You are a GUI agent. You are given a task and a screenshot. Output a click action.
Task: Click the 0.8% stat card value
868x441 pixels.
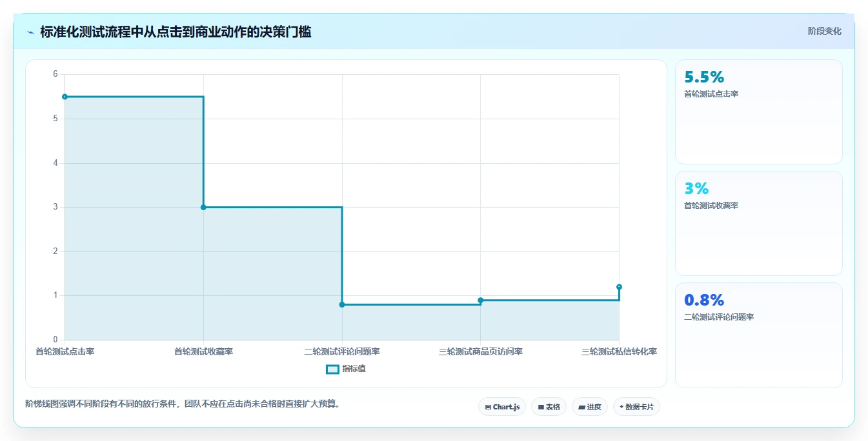pyautogui.click(x=704, y=300)
